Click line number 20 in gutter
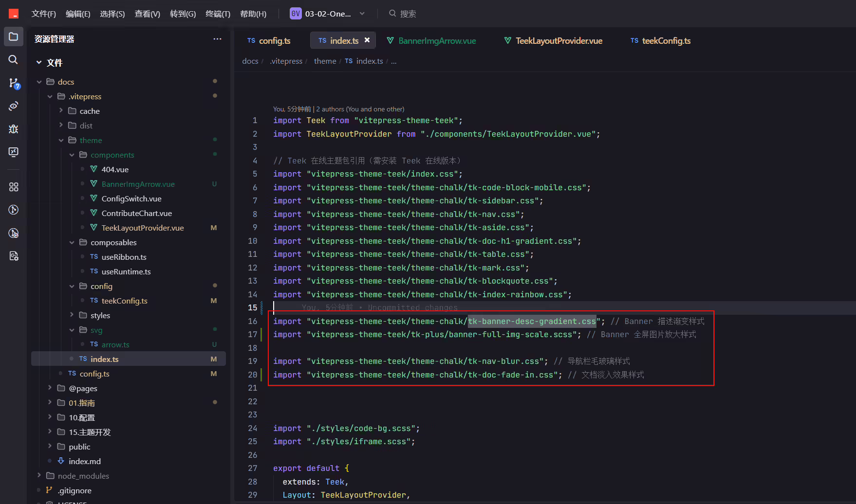Image resolution: width=856 pixels, height=504 pixels. (x=252, y=375)
